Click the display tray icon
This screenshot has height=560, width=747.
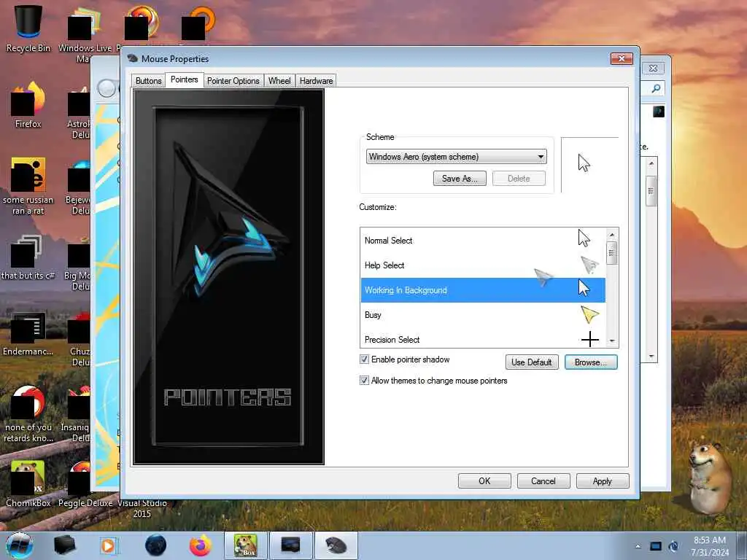coord(656,546)
